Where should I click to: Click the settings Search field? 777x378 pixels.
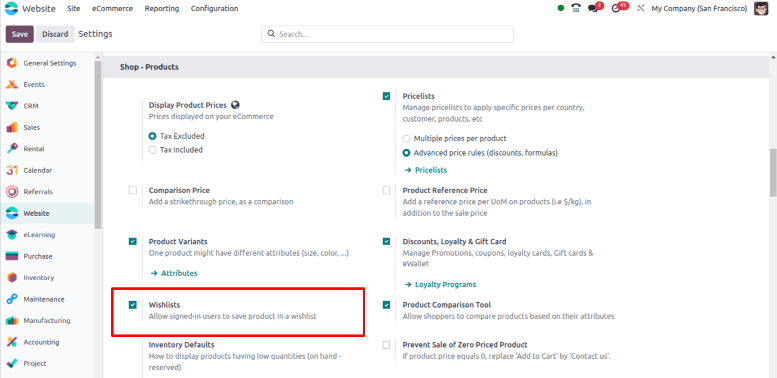point(388,34)
